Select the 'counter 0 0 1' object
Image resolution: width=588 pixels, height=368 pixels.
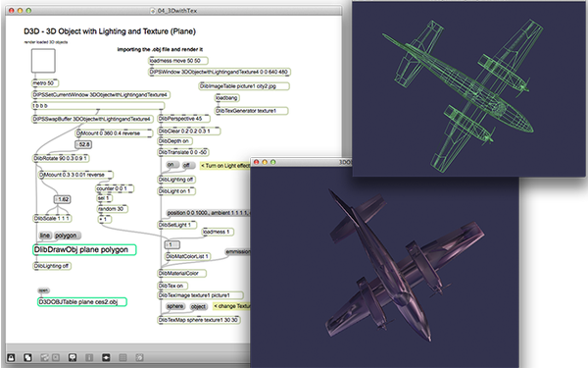click(115, 188)
